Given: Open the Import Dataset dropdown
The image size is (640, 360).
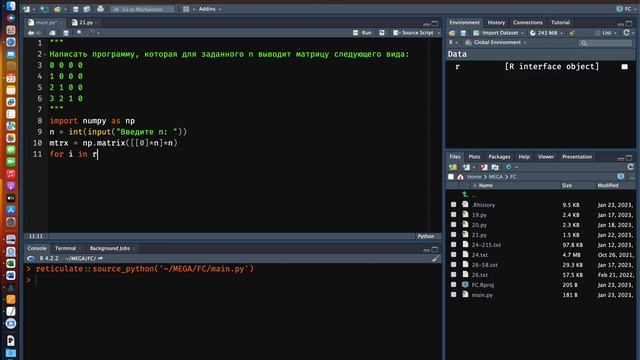Looking at the screenshot, I should (x=499, y=33).
